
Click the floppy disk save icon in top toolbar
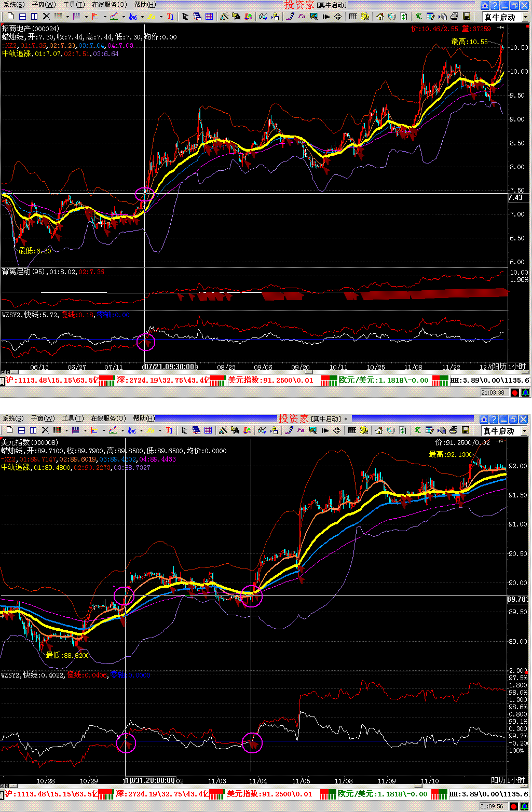[x=467, y=17]
